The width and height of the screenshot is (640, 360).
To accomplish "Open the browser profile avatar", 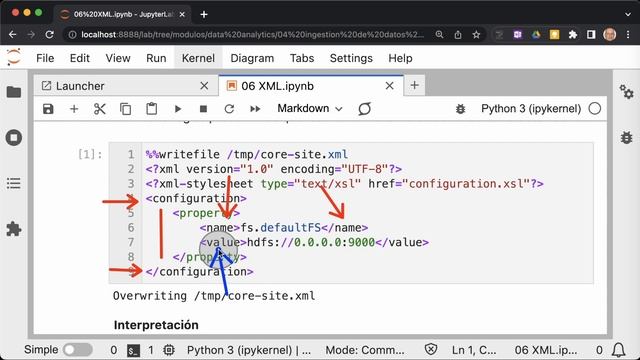I will coord(610,35).
